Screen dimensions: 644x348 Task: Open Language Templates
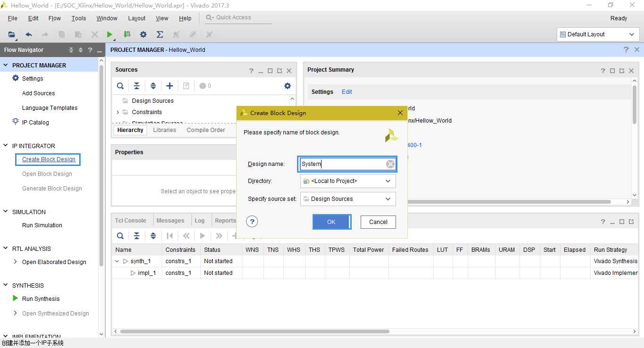[x=50, y=108]
